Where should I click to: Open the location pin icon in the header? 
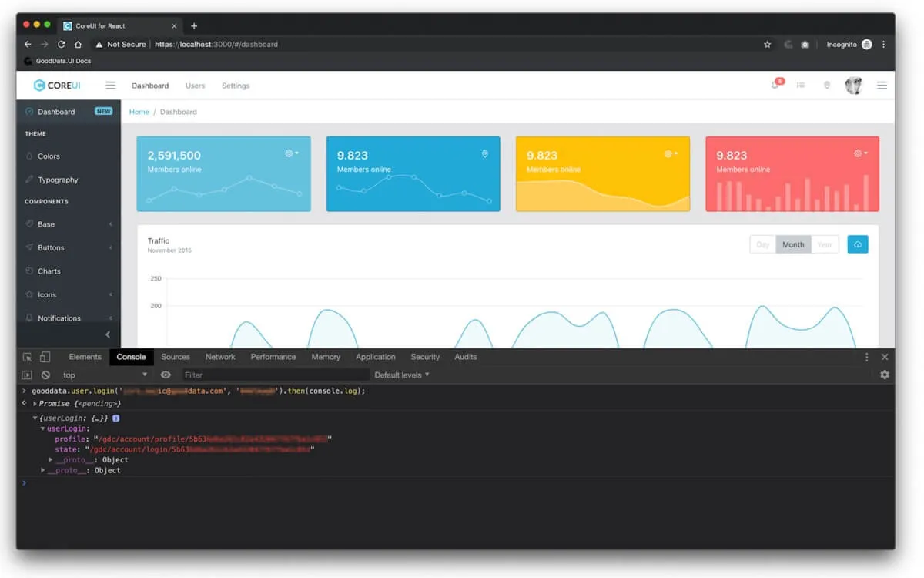coord(827,86)
